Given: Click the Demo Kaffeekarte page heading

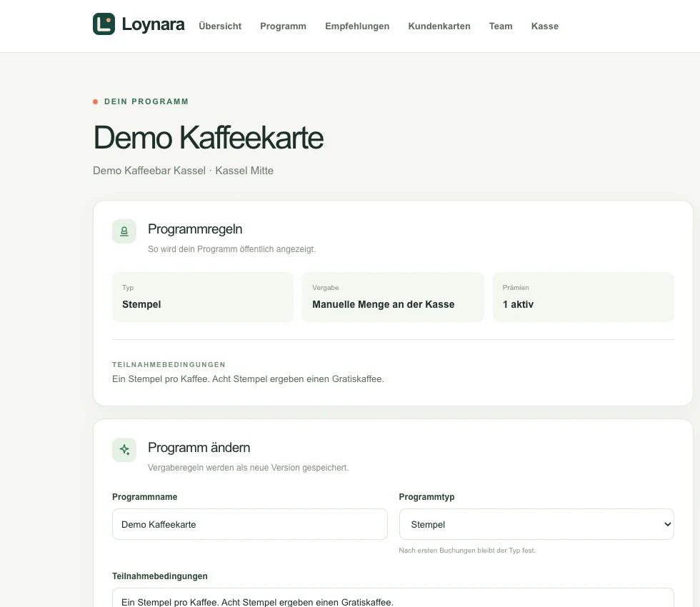Looking at the screenshot, I should 208,137.
